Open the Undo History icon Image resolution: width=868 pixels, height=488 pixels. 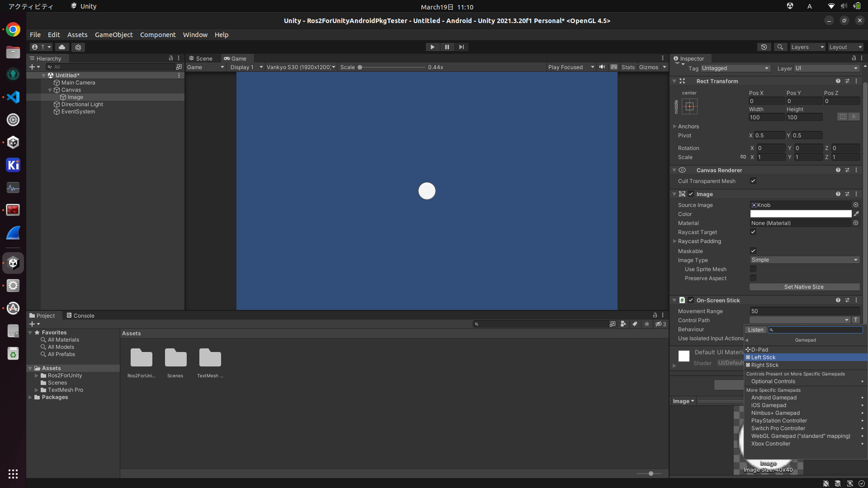(764, 47)
